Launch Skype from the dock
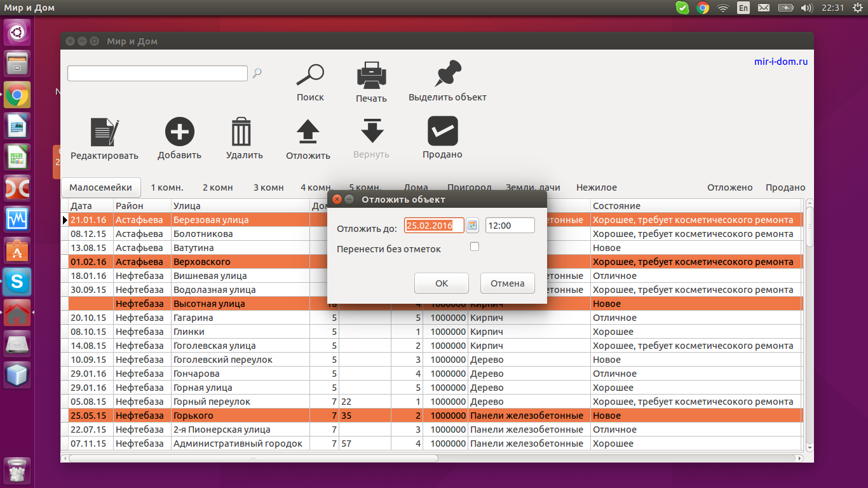The image size is (868, 488). click(x=17, y=281)
